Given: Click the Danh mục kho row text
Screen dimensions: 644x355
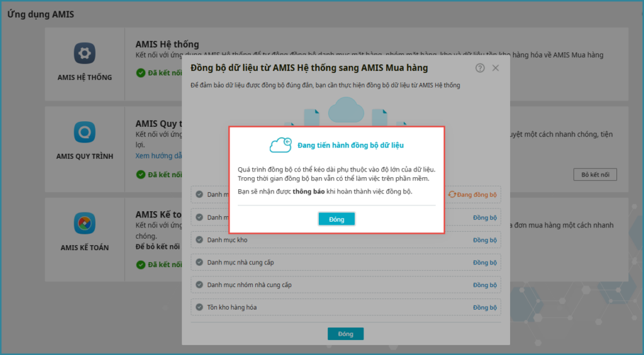Looking at the screenshot, I should coord(227,239).
